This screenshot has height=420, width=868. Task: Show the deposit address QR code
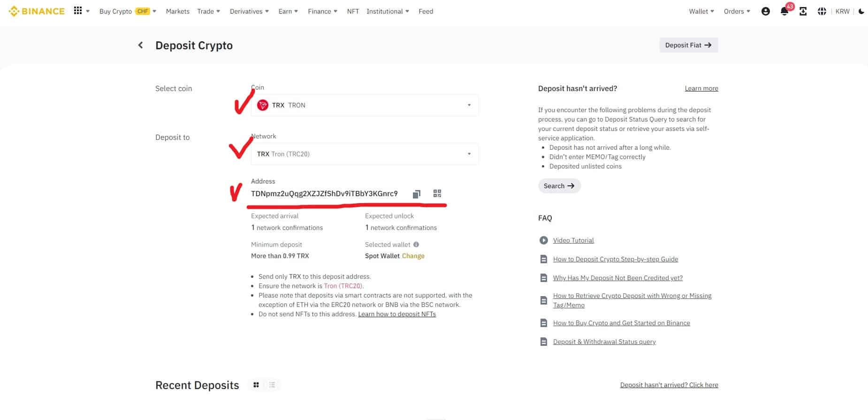point(437,193)
